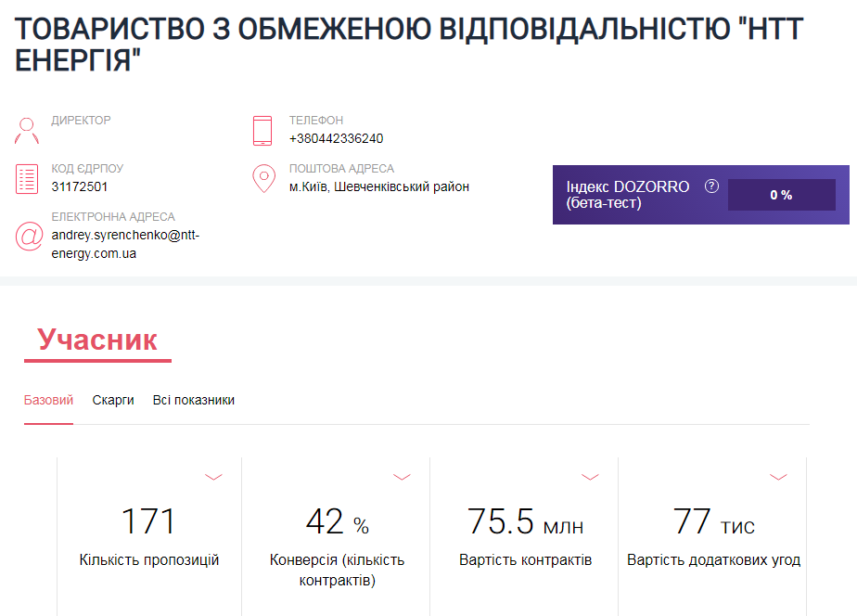857x616 pixels.
Task: Click the phone device icon
Action: point(262,130)
